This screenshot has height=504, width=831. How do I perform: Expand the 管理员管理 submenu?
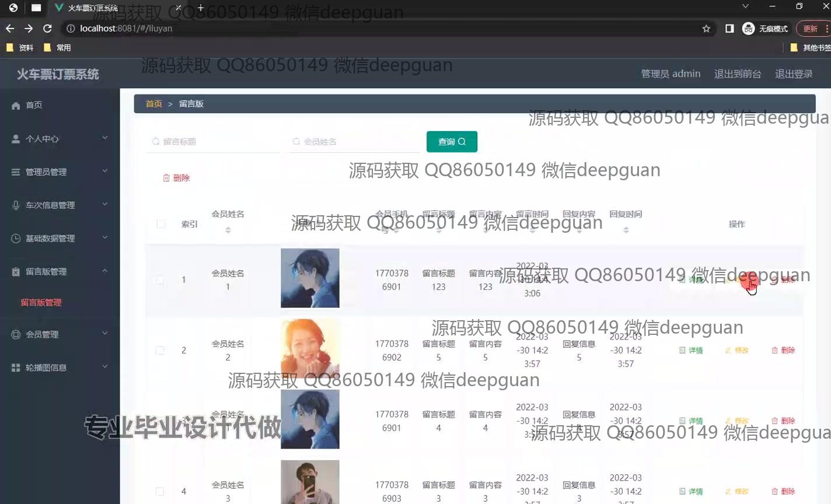(x=105, y=171)
